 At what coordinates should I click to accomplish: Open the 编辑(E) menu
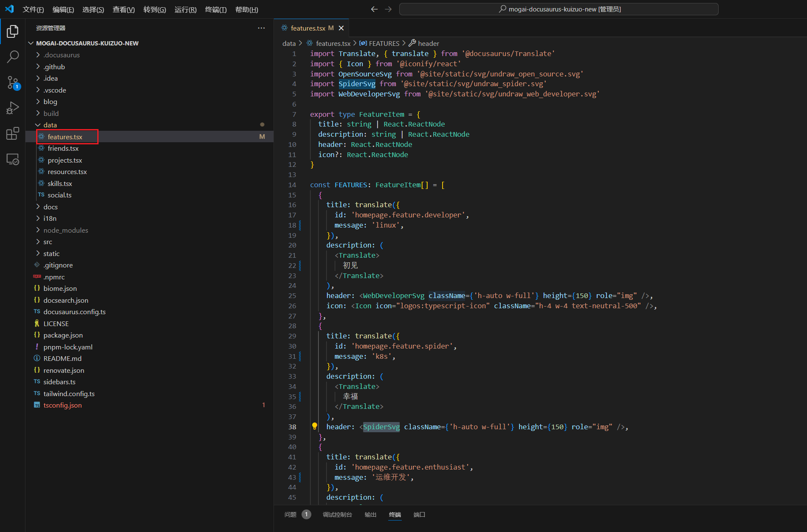coord(63,9)
